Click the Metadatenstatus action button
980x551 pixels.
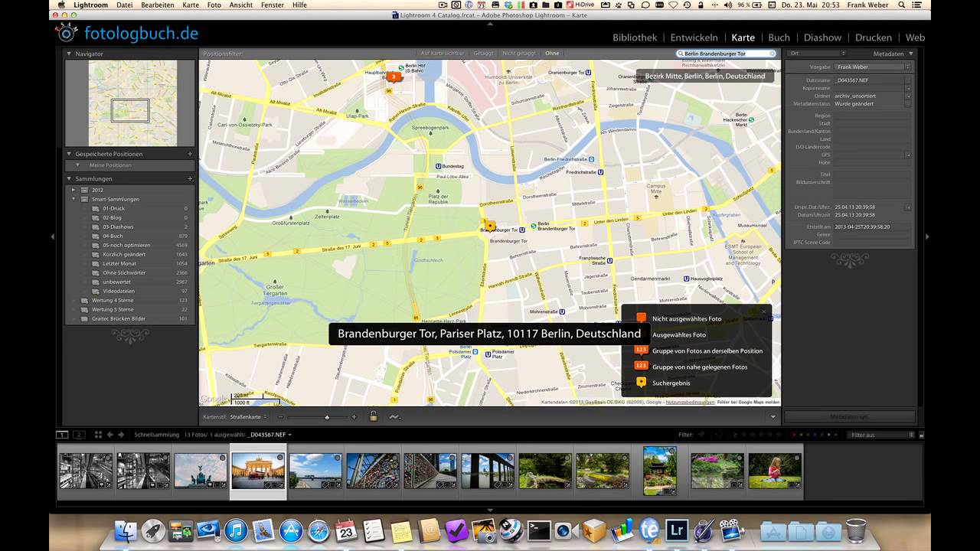point(908,103)
